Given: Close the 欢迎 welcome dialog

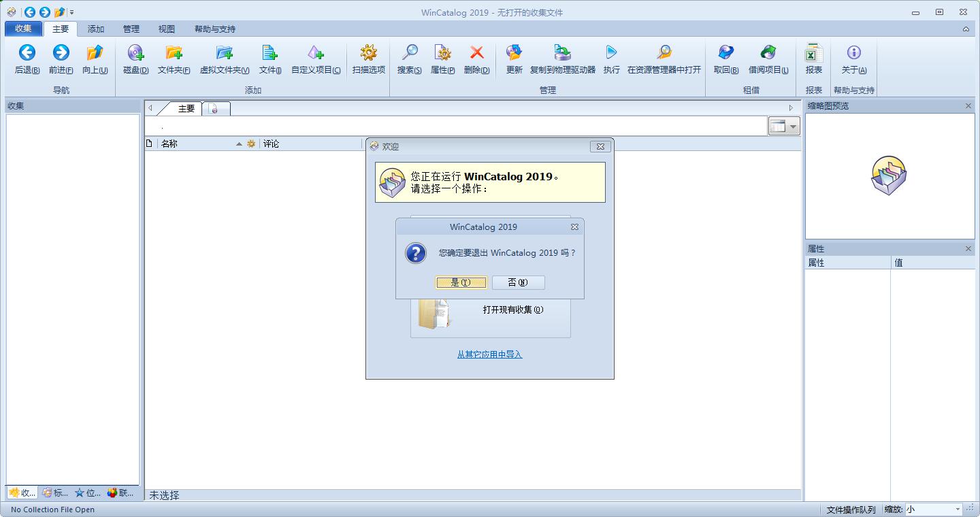Looking at the screenshot, I should point(600,146).
